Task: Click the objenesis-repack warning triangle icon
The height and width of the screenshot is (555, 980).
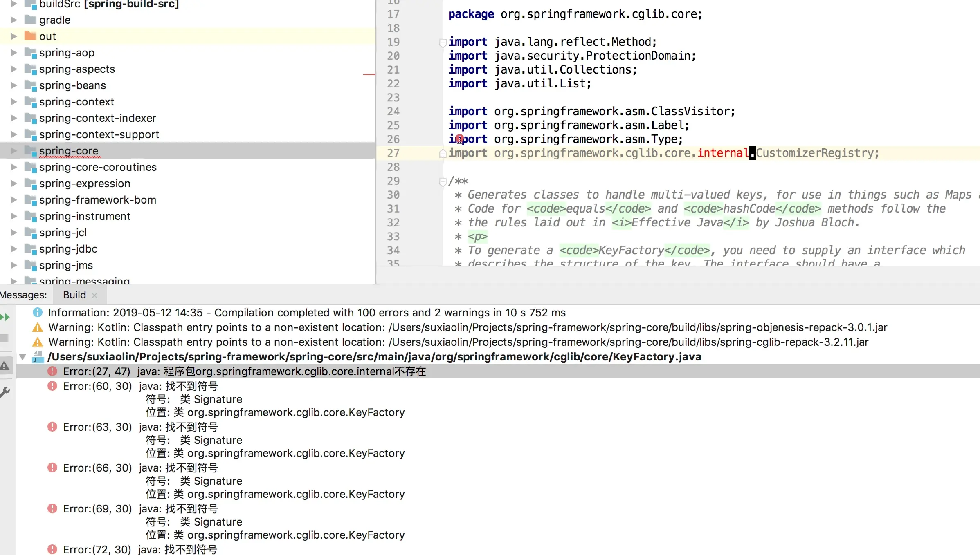Action: click(x=37, y=327)
